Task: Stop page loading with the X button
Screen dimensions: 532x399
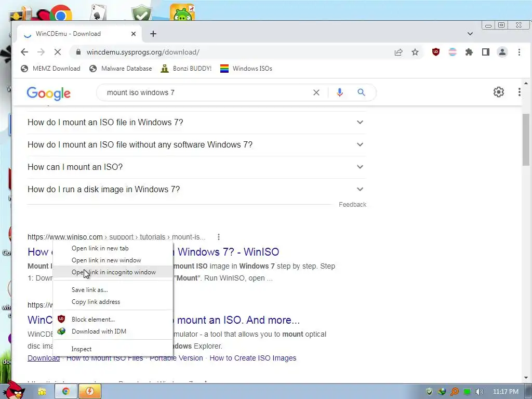Action: pos(58,52)
